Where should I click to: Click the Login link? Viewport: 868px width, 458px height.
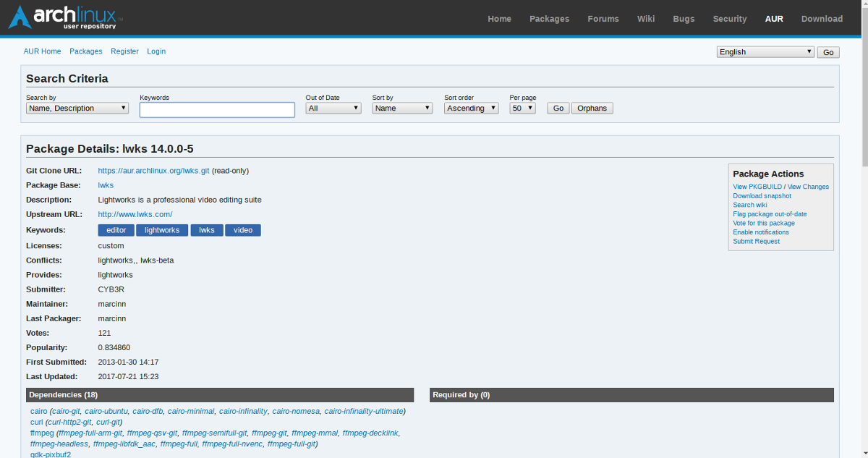(x=156, y=51)
